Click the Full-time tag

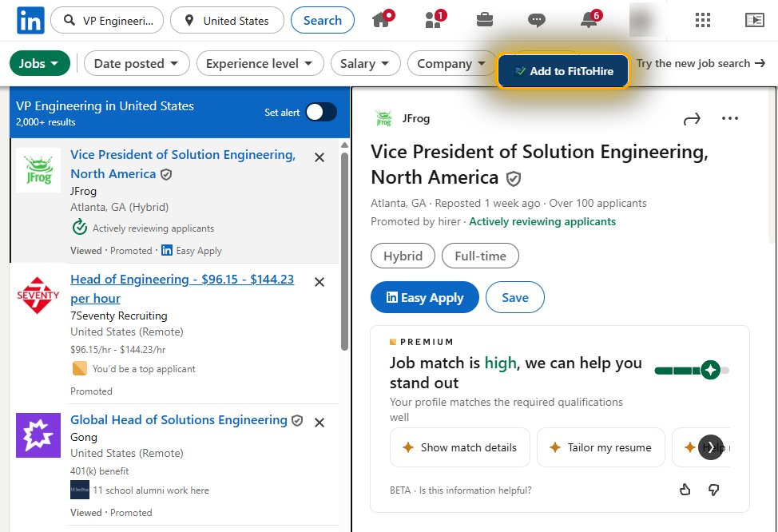point(480,256)
